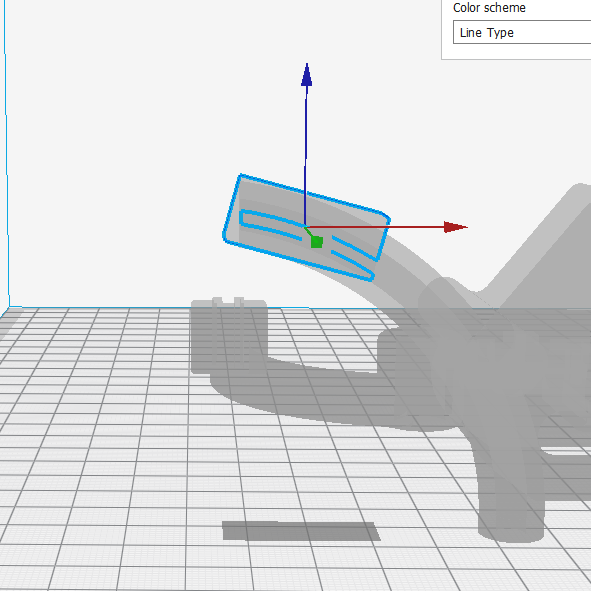The width and height of the screenshot is (591, 591).
Task: Open the Line Type color scheme dropdown
Action: 522,33
